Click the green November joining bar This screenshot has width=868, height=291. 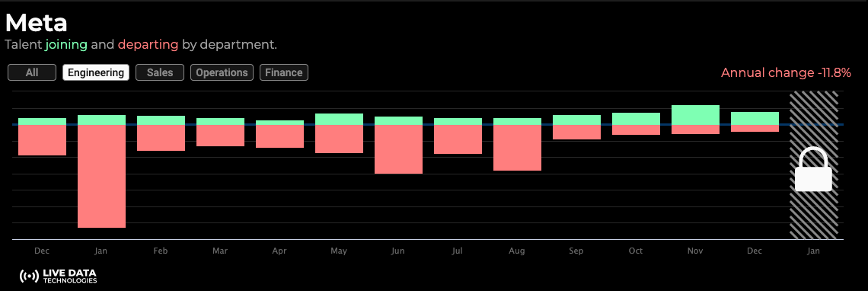click(695, 115)
